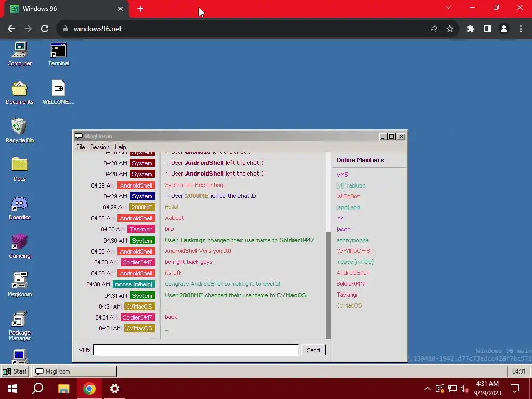Select jacob in Online Members list

point(343,229)
